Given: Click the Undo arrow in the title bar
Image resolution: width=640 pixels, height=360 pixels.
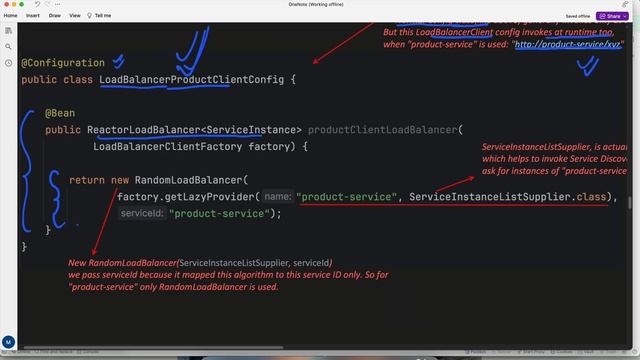Looking at the screenshot, I should click(37, 4).
